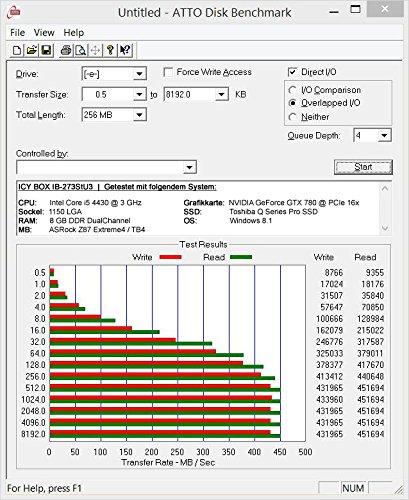Click the description box scroll down arrow
Screen dimensions: 409x500
coord(385,228)
